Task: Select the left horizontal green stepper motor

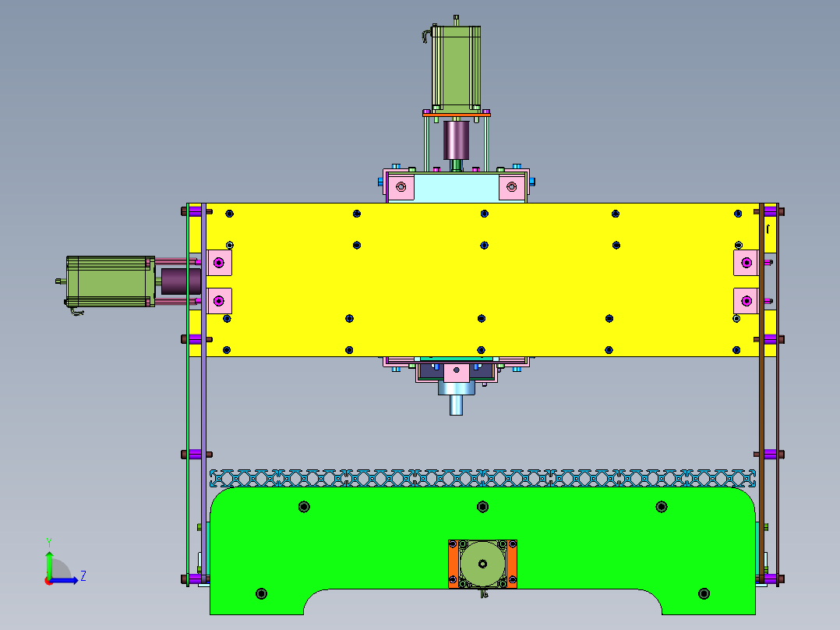Action: 108,281
